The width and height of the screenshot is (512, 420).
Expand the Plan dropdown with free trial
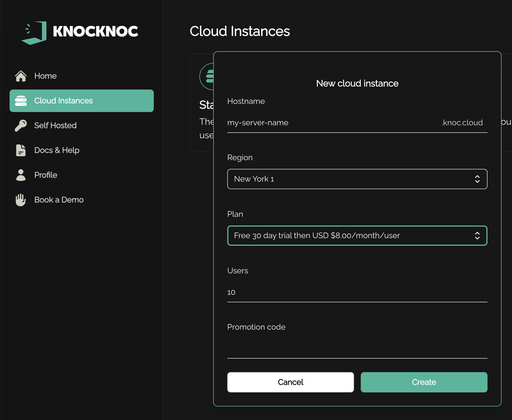pos(357,236)
